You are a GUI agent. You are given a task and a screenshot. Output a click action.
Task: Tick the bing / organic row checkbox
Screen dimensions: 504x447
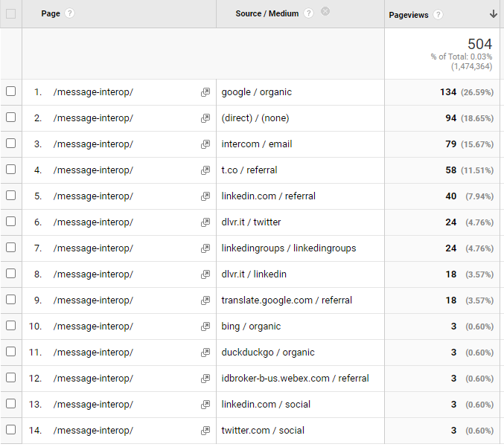tap(10, 326)
